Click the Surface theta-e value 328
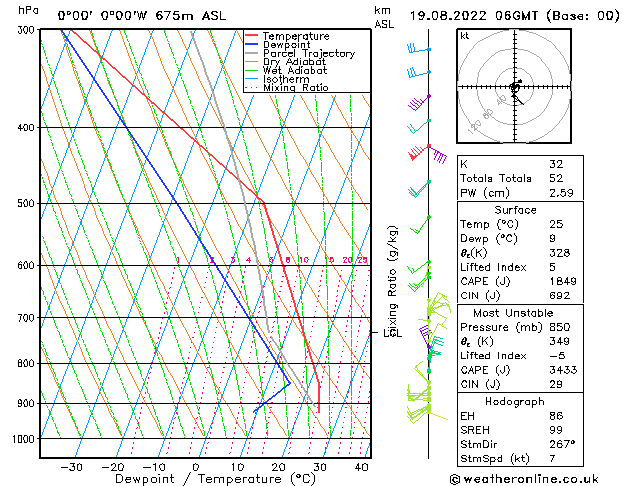629x486 pixels. [x=560, y=253]
